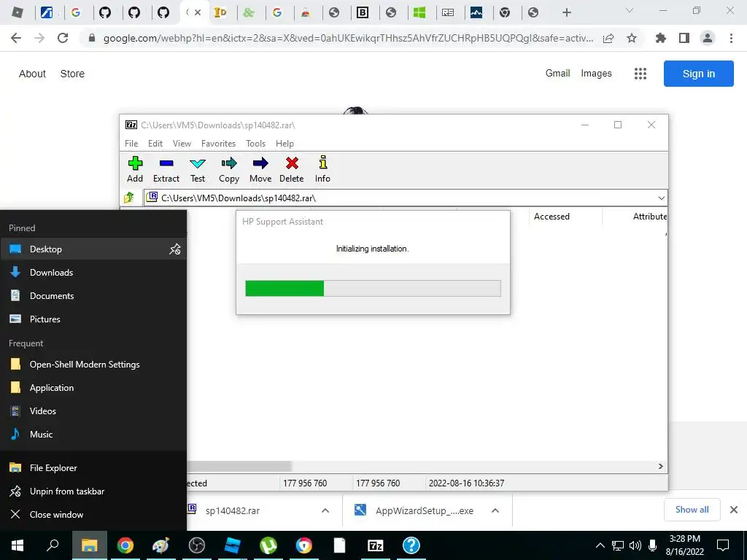Toggle Chrome side panel icon
Image resolution: width=747 pixels, height=560 pixels.
point(684,38)
